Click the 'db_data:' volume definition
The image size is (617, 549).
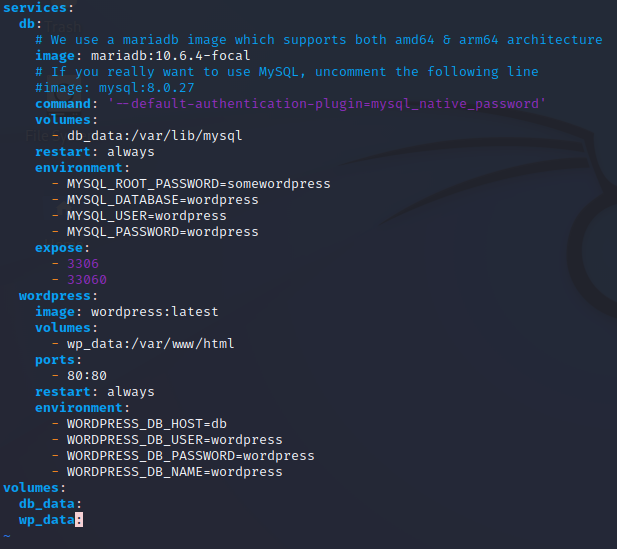tap(50, 504)
